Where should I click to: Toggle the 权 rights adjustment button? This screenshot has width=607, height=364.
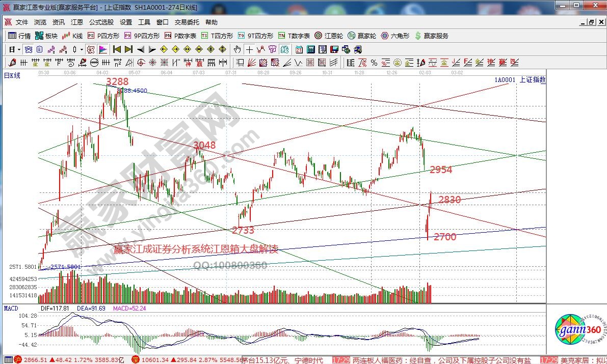pos(90,49)
